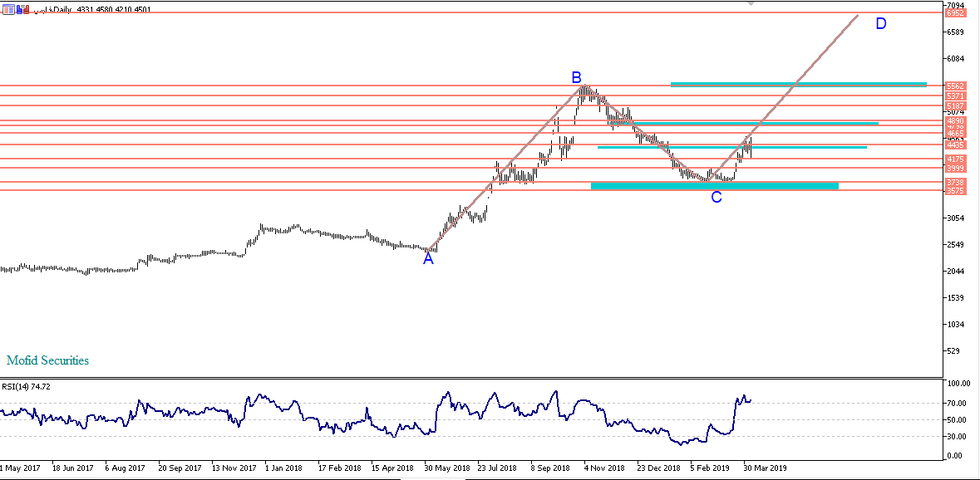980x480 pixels.
Task: Click the 1 May 2017 date on time axis
Action: click(20, 468)
